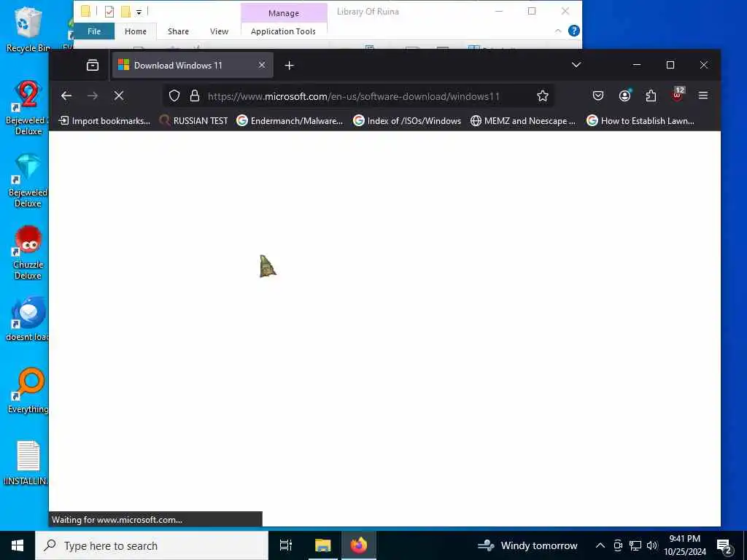The height and width of the screenshot is (560, 747).
Task: Open the Windows Start button
Action: click(x=18, y=545)
